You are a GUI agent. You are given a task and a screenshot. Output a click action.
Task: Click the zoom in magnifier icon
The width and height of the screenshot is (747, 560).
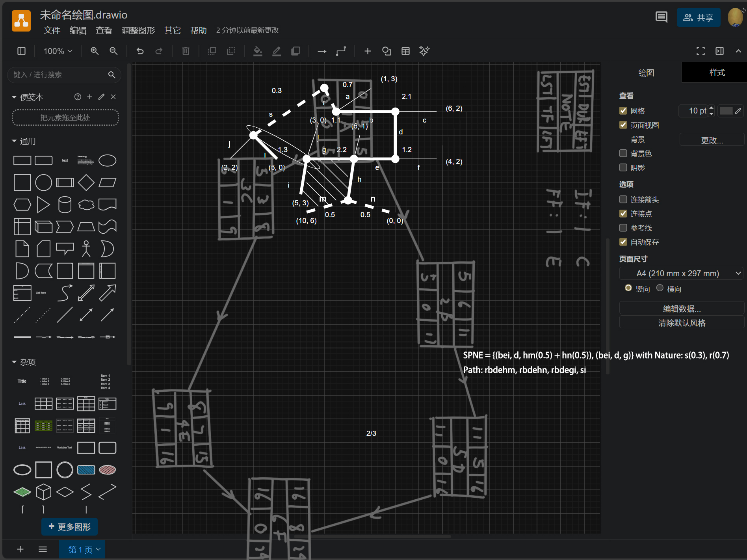click(x=95, y=51)
